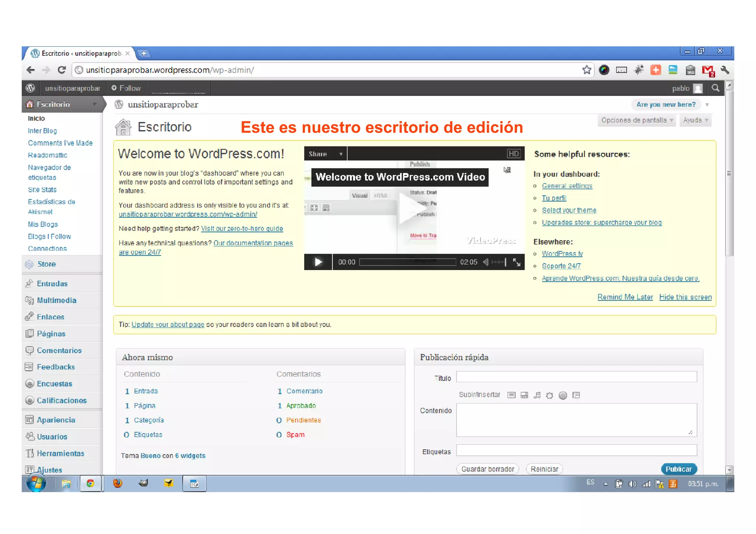Click the search magnifier in admin bar

point(715,88)
